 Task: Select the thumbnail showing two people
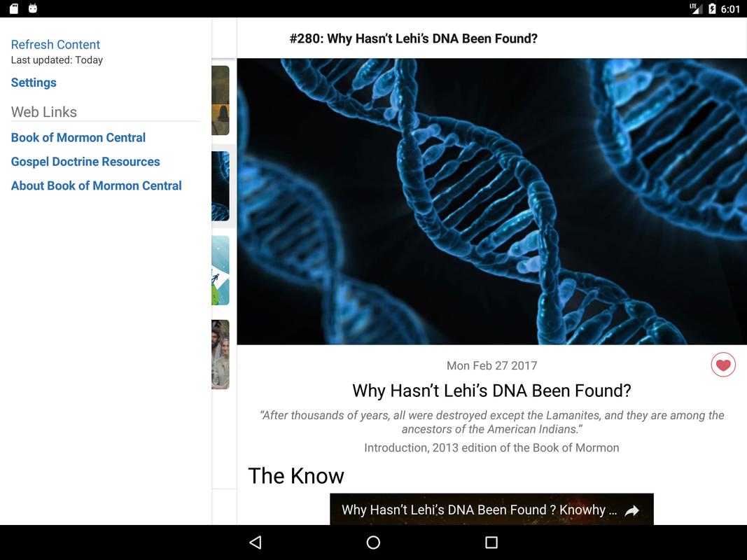(221, 354)
